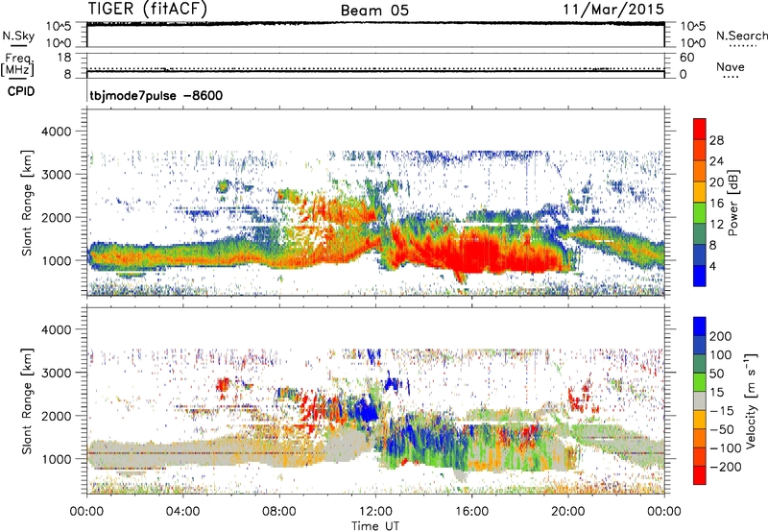Click the 'Freq. [MHz]' axis label

tap(17, 64)
